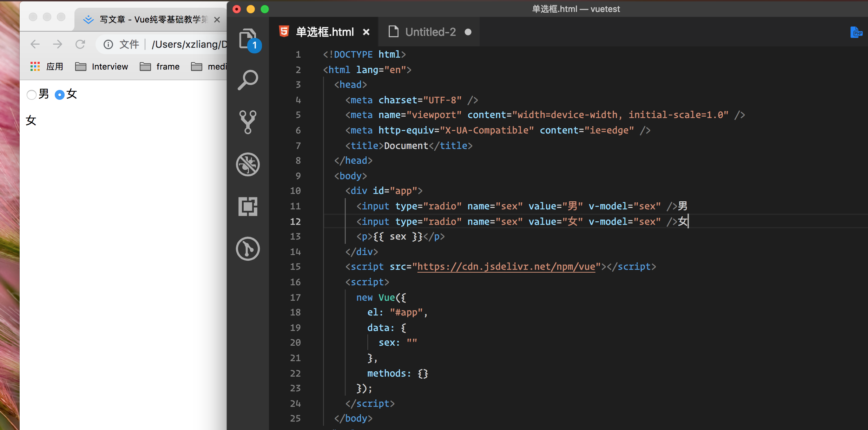Select the 男 radio button

(x=31, y=95)
